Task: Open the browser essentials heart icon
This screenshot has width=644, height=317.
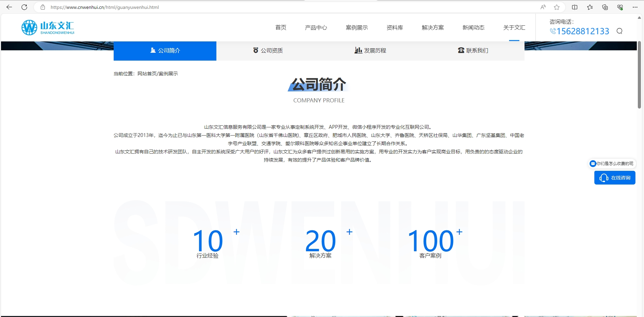Action: tap(620, 7)
